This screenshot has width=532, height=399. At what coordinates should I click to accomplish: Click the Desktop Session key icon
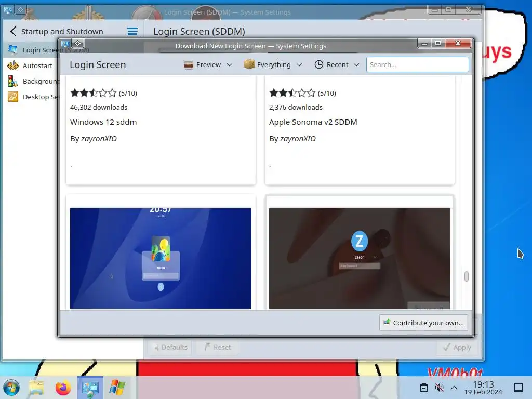(x=13, y=97)
